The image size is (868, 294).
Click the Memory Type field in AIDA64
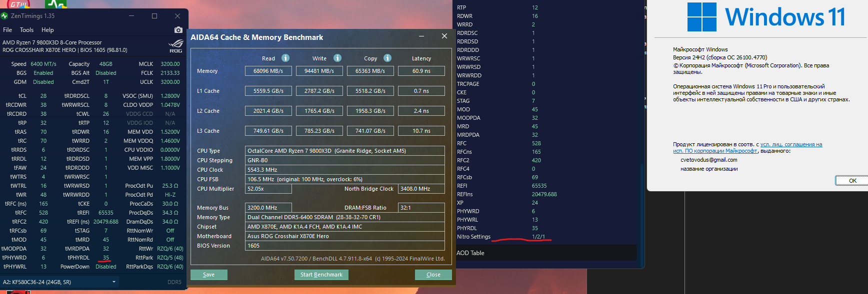(345, 217)
